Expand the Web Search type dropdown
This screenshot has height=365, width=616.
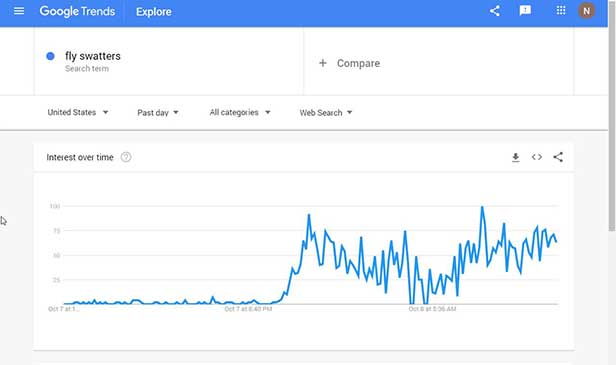[x=326, y=113]
